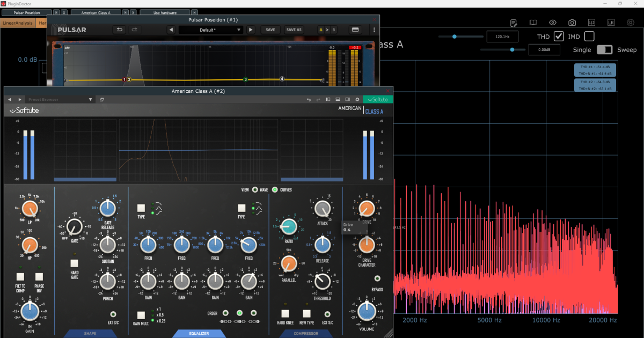Switch to LinearAnalysis tab

coord(18,23)
